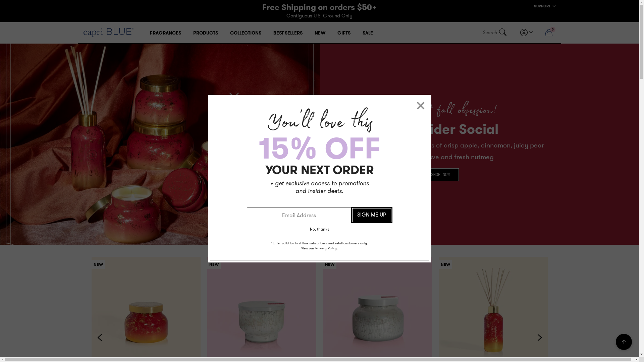Open the Collections menu

246,33
